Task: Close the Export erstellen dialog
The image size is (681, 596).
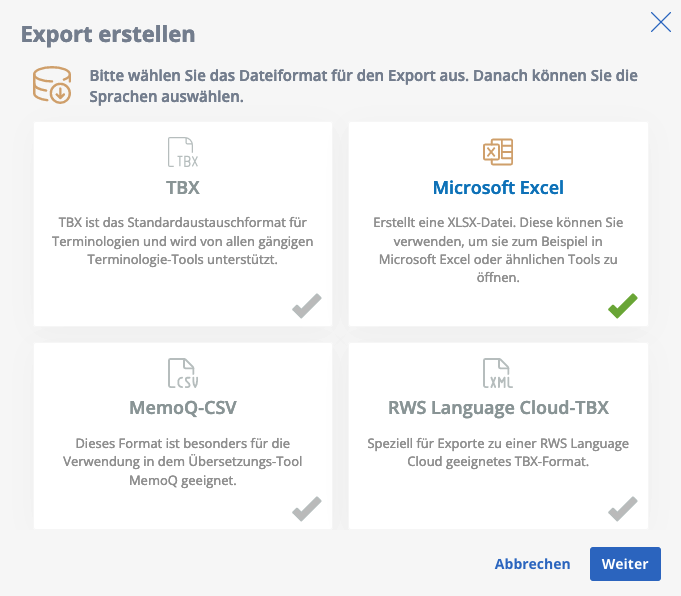Action: tap(661, 22)
